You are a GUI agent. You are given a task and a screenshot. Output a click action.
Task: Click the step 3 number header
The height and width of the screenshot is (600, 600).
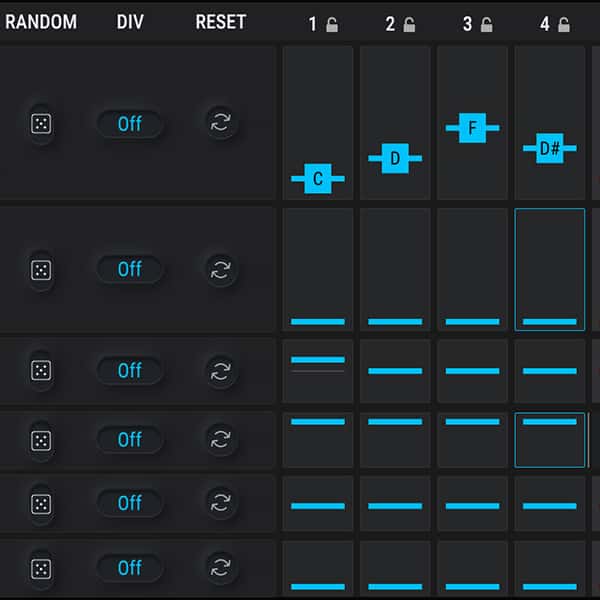[x=467, y=24]
